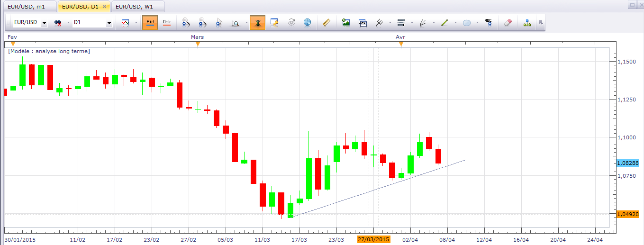Click the Mars orange timeline marker
The image size is (644, 245).
pos(198,44)
